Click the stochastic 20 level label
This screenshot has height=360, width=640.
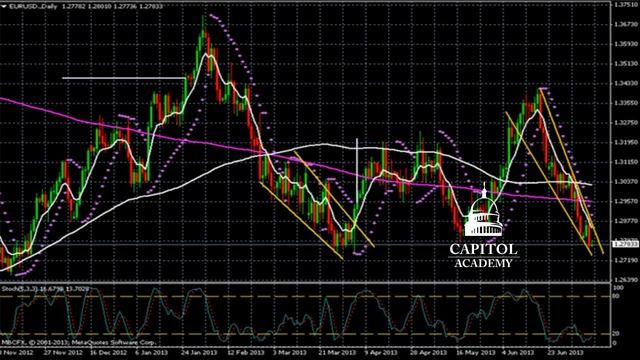click(617, 333)
